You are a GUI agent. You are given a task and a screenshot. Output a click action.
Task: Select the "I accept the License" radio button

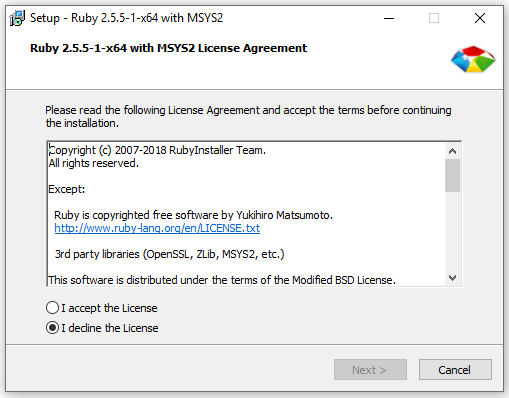tap(52, 308)
